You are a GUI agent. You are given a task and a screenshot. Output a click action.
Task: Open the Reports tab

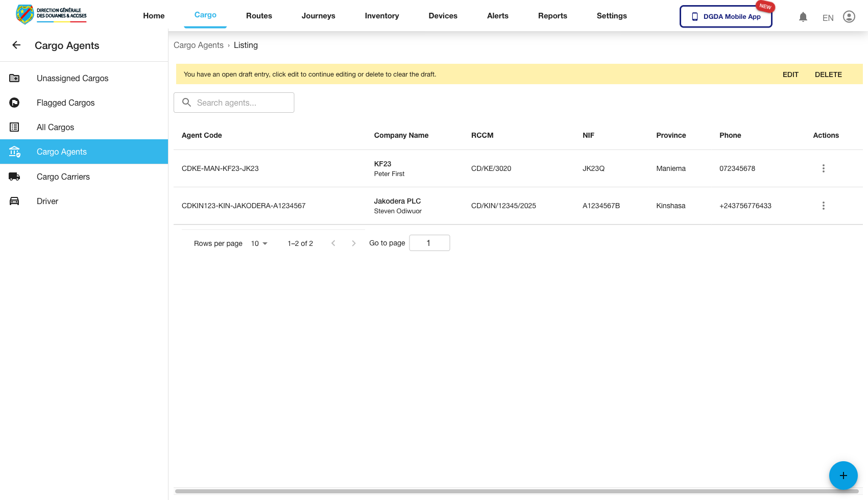[x=552, y=16]
